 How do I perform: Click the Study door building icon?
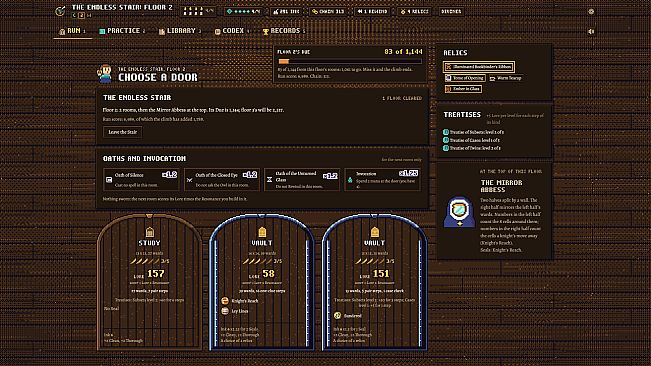[149, 232]
